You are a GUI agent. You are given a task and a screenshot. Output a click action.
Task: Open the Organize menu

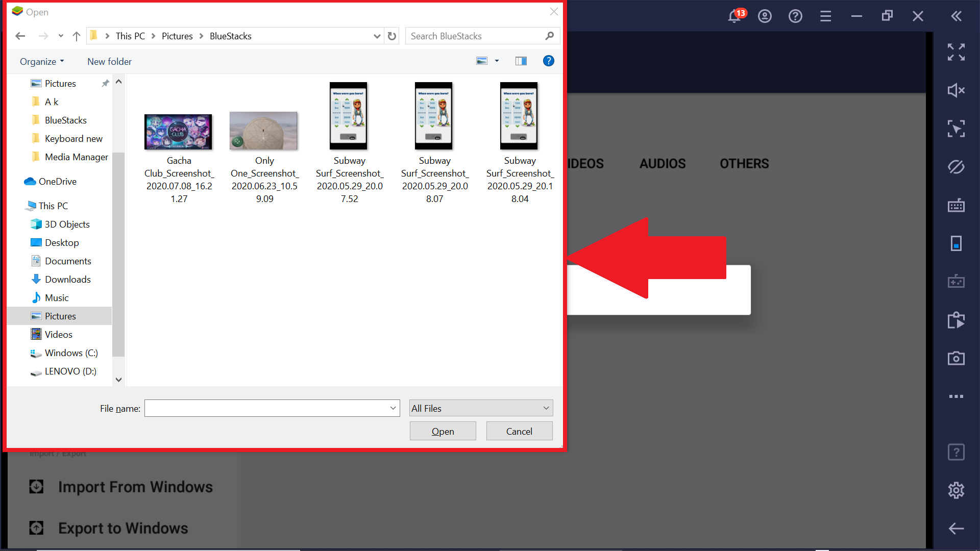(x=42, y=61)
